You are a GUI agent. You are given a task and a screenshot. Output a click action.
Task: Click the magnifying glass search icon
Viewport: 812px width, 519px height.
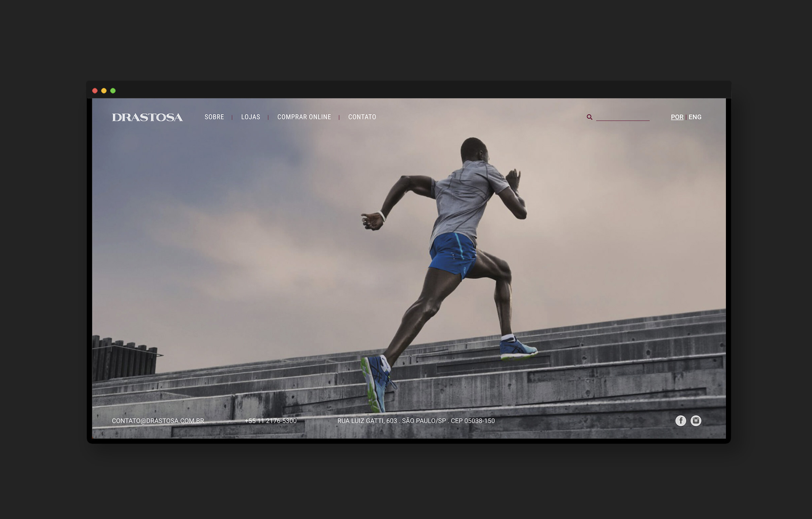point(589,117)
